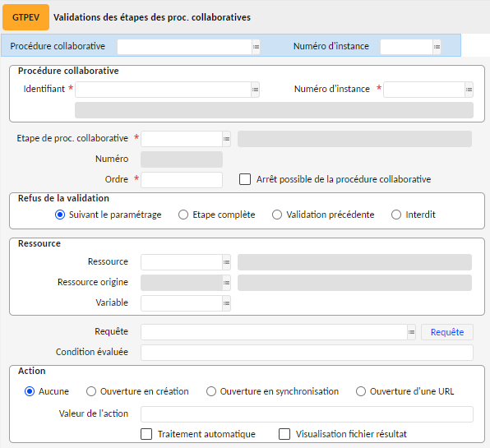Image resolution: width=490 pixels, height=448 pixels.
Task: Enable Arrêt possible de la procédure collaborative
Action: coord(245,179)
